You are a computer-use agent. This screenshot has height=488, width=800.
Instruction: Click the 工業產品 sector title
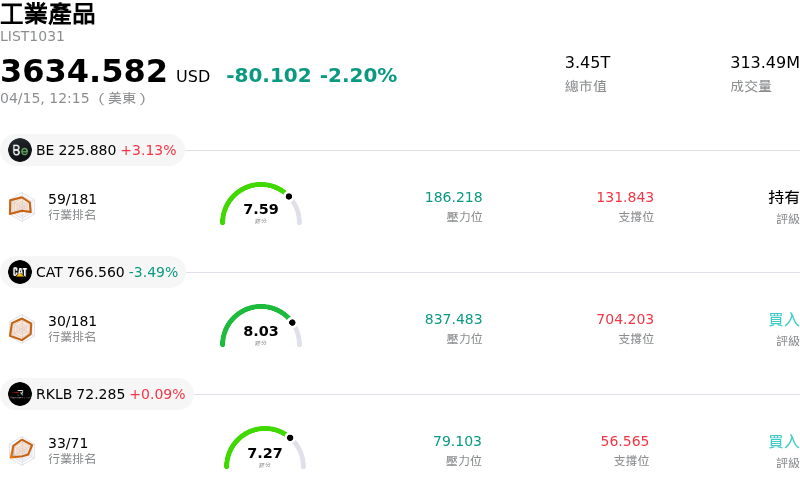tap(48, 14)
